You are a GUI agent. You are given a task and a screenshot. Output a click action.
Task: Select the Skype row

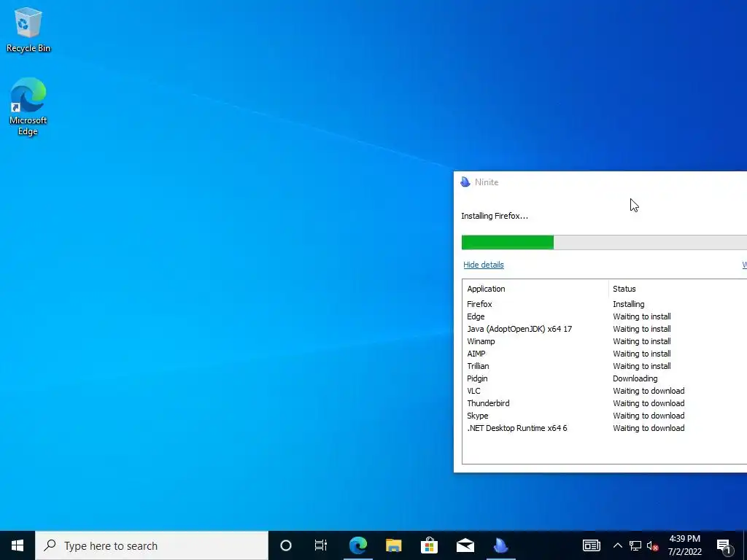pos(604,415)
